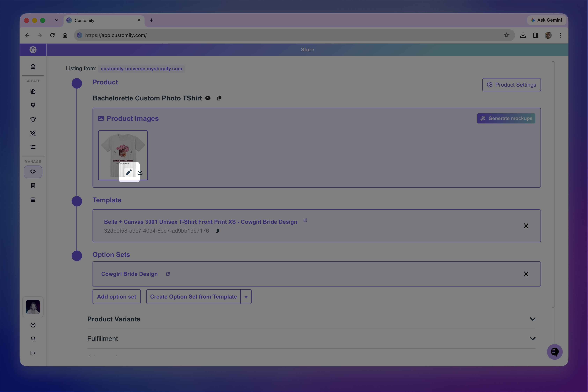Open support headset icon in sidebar

tap(33, 339)
